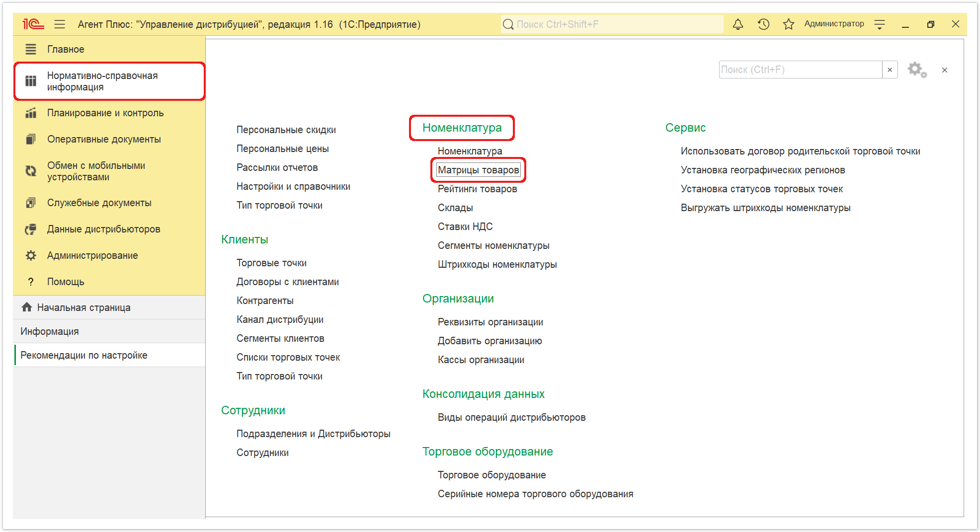Open Контрагенты link
980x532 pixels.
[x=265, y=301]
